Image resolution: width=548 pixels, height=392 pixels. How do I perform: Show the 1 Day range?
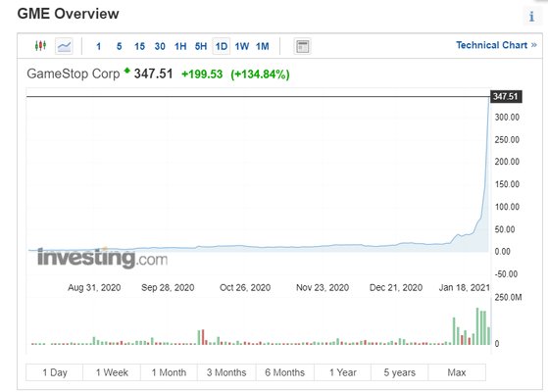coord(55,372)
